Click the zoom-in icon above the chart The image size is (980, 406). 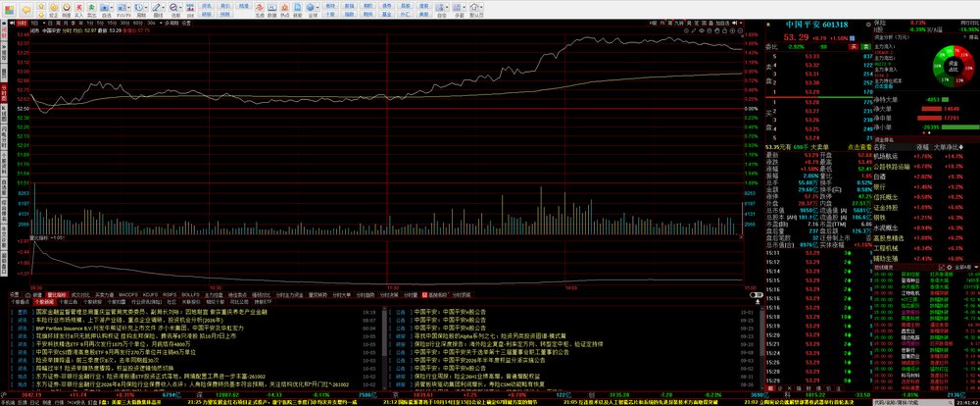(732, 30)
